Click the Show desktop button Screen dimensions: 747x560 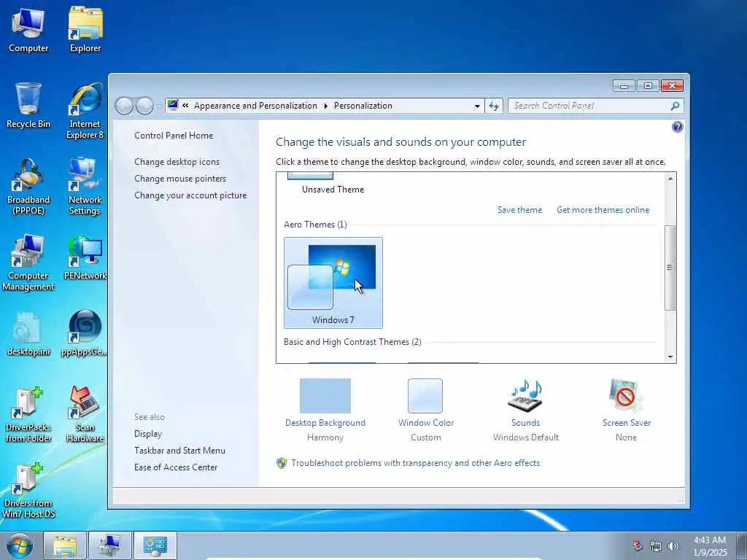tap(741, 545)
